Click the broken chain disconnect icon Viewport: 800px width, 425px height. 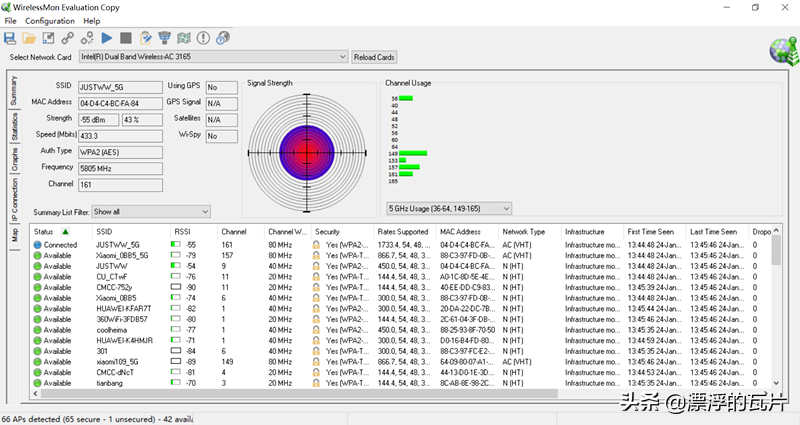pyautogui.click(x=87, y=38)
